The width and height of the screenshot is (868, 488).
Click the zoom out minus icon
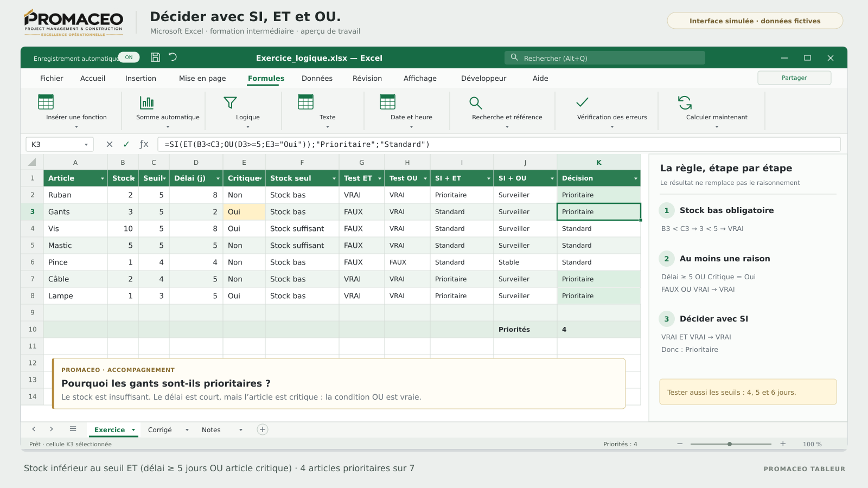tap(680, 444)
